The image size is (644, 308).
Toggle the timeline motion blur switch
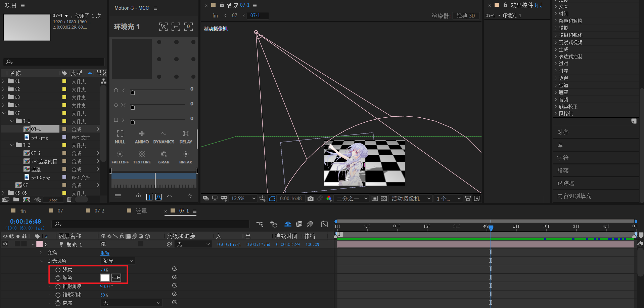point(310,224)
